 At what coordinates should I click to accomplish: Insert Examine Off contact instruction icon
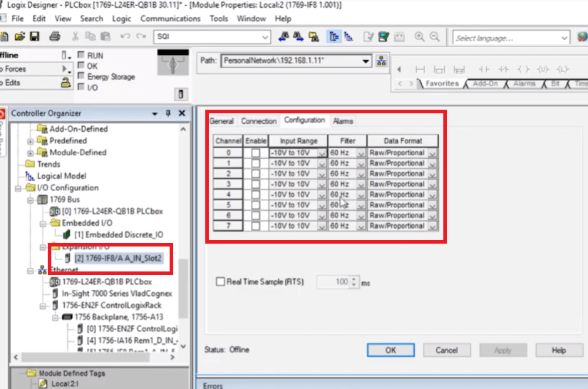click(503, 69)
